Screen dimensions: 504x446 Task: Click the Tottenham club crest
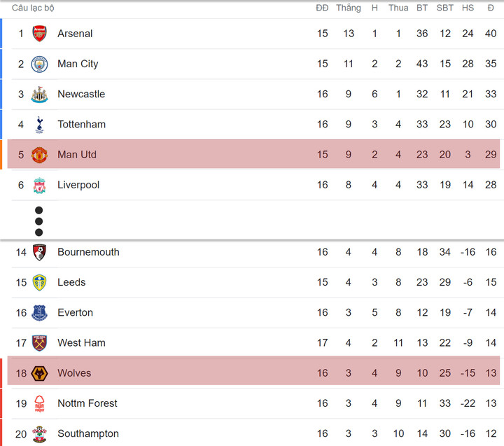pos(39,125)
